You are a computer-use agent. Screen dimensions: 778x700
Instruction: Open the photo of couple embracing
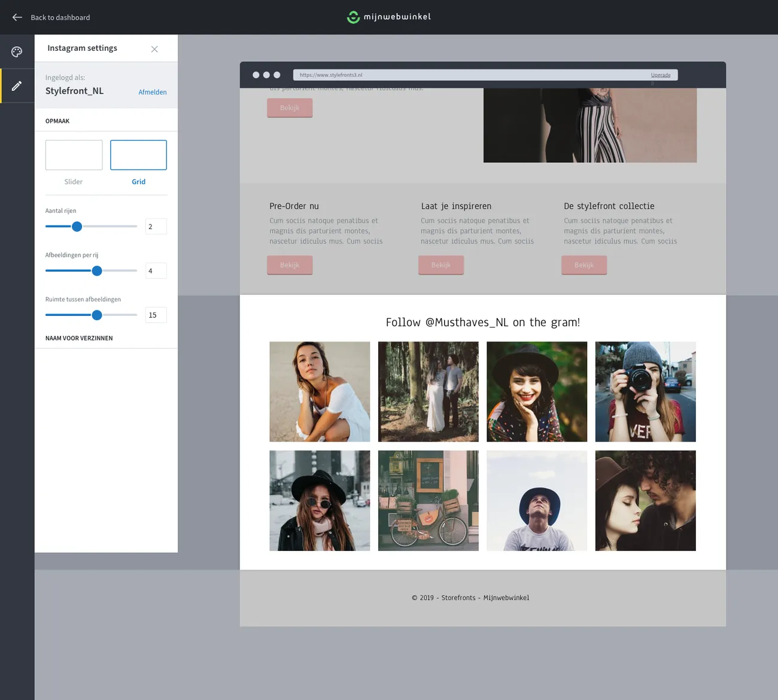pos(646,501)
